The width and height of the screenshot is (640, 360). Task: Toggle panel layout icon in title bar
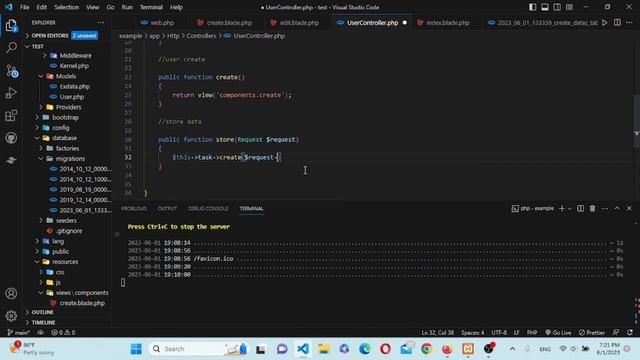tap(545, 7)
